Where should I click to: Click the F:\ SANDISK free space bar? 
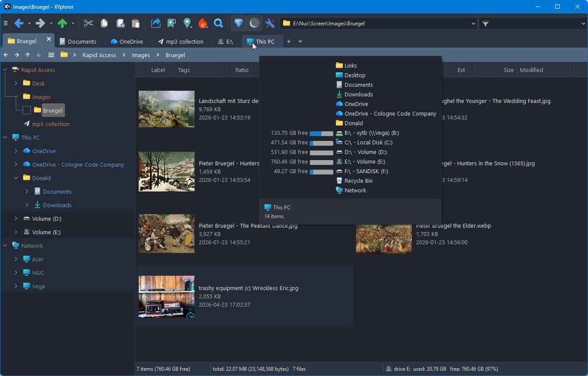[321, 172]
